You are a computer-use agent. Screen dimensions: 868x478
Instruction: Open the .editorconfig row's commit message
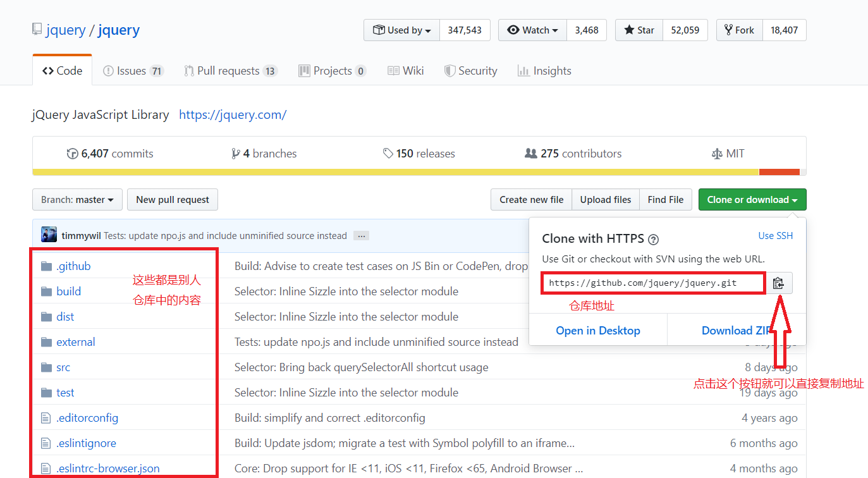pos(330,418)
